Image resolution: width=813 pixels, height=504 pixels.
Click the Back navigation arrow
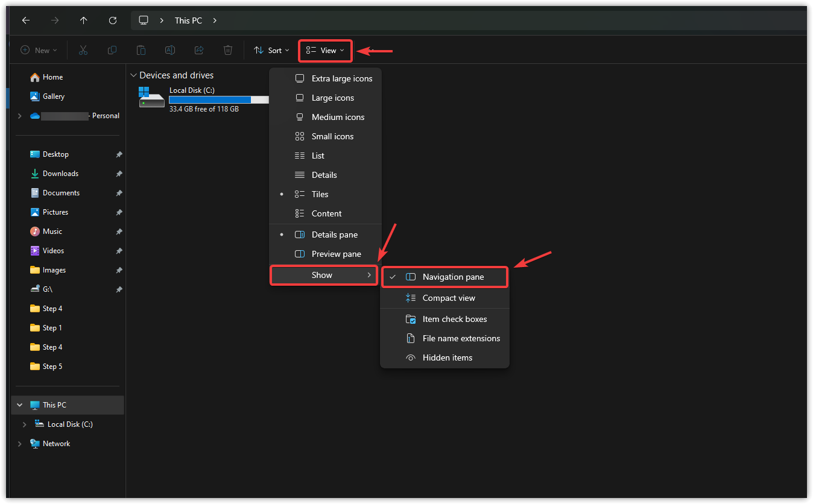[26, 20]
